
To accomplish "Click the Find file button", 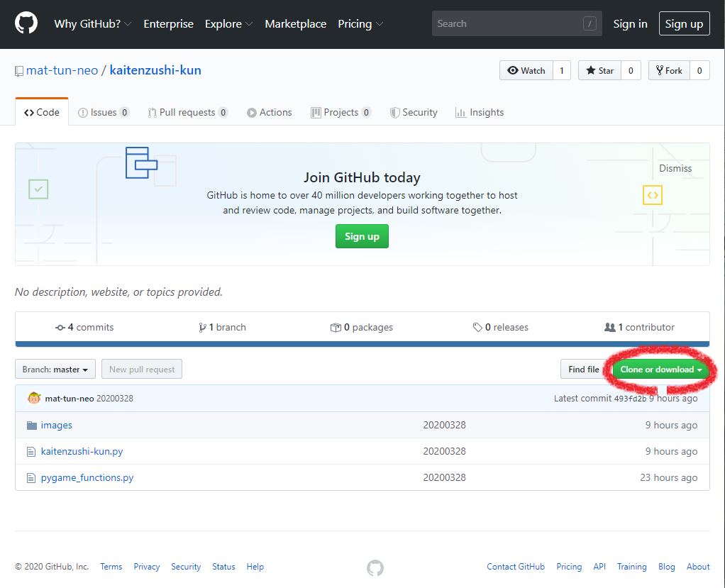I will [x=584, y=369].
